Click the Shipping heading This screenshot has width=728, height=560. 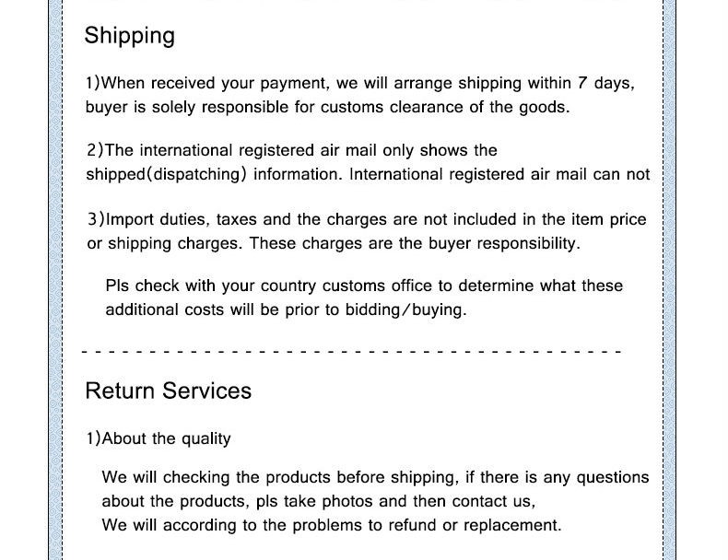[129, 36]
